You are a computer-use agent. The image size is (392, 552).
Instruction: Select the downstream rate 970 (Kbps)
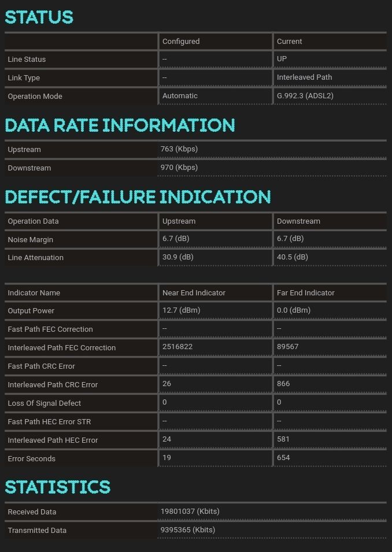(x=179, y=168)
